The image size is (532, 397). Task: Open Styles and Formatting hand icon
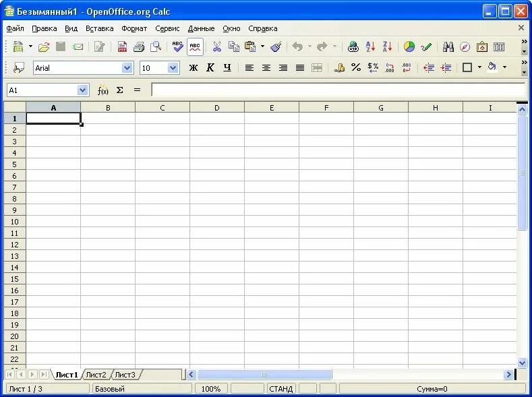point(18,68)
